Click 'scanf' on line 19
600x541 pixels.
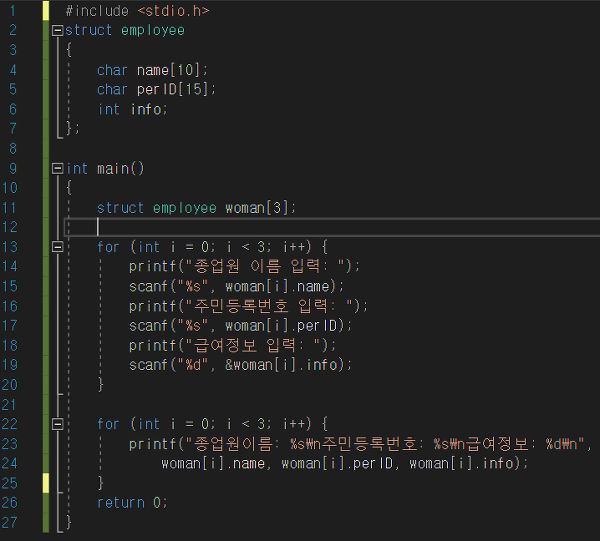pyautogui.click(x=148, y=365)
